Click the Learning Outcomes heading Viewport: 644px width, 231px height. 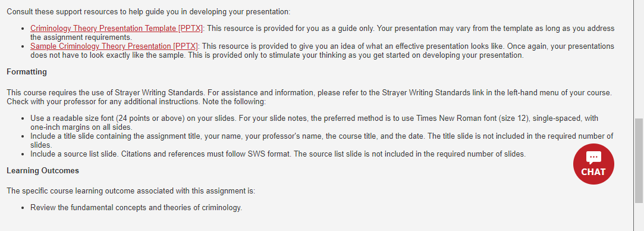pos(43,170)
